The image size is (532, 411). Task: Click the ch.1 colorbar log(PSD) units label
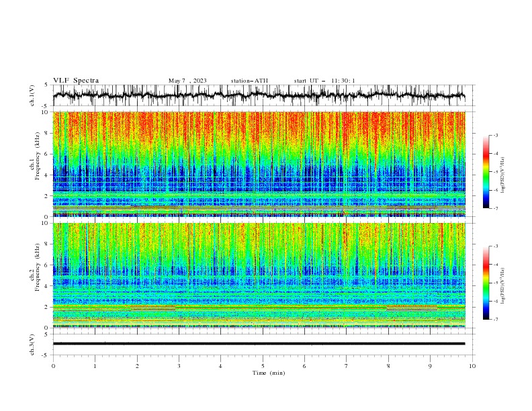pos(502,175)
